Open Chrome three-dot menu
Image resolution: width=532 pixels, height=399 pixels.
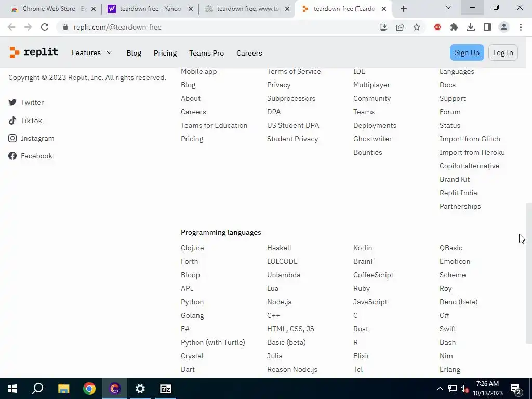click(x=521, y=27)
